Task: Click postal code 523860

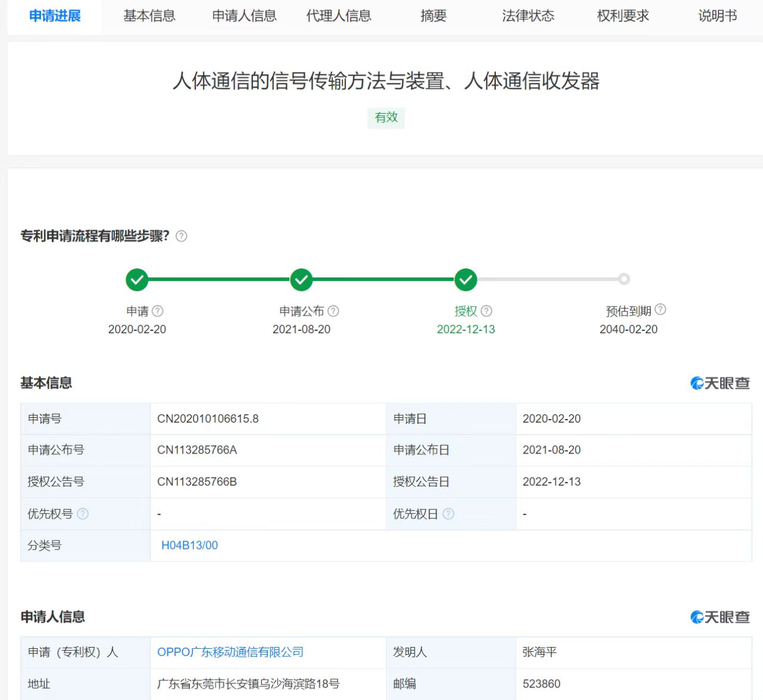Action: [x=542, y=683]
